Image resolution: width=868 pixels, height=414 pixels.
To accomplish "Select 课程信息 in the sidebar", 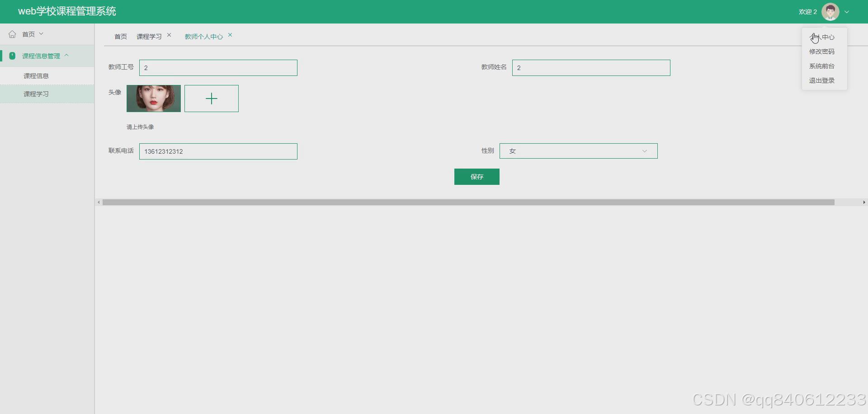I will pos(37,75).
